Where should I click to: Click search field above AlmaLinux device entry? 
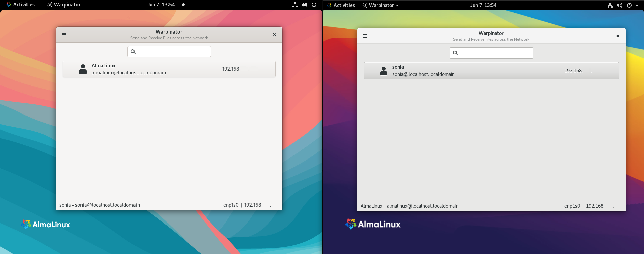[169, 52]
